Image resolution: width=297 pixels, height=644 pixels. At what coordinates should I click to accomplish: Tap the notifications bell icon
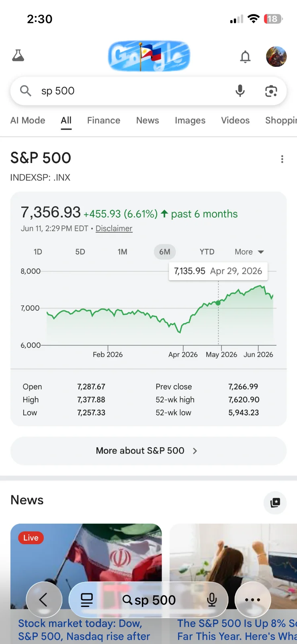tap(245, 57)
